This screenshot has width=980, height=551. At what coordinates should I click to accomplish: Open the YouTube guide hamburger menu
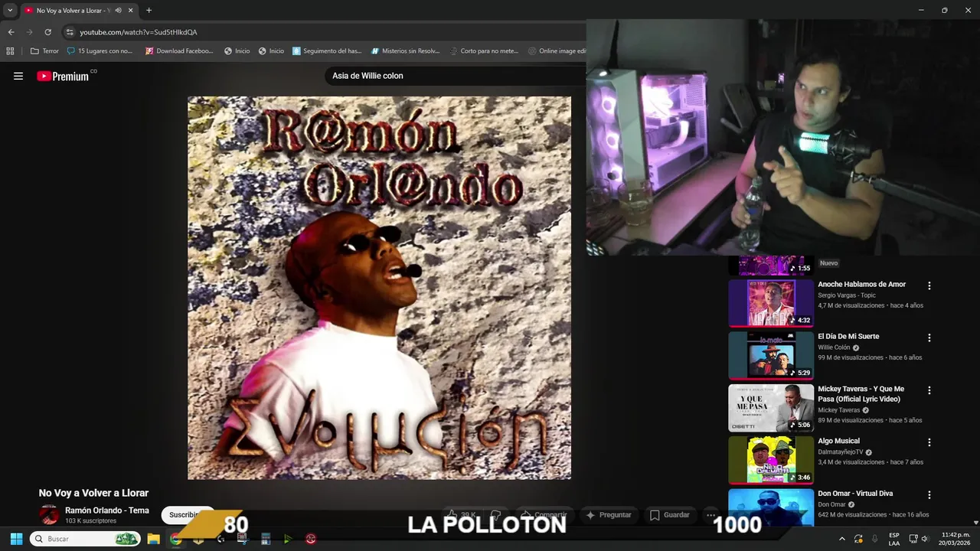(x=18, y=76)
